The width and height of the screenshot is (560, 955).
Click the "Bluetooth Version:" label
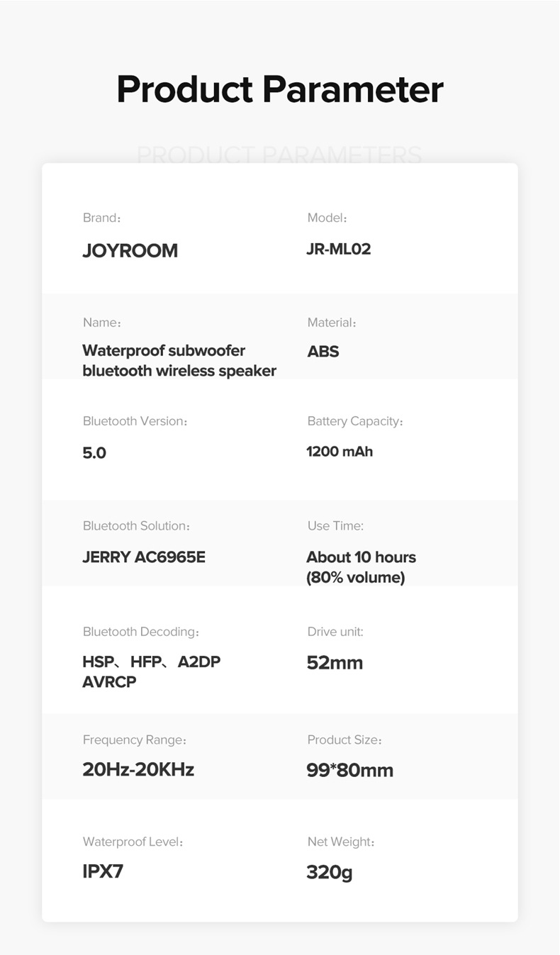coord(135,421)
